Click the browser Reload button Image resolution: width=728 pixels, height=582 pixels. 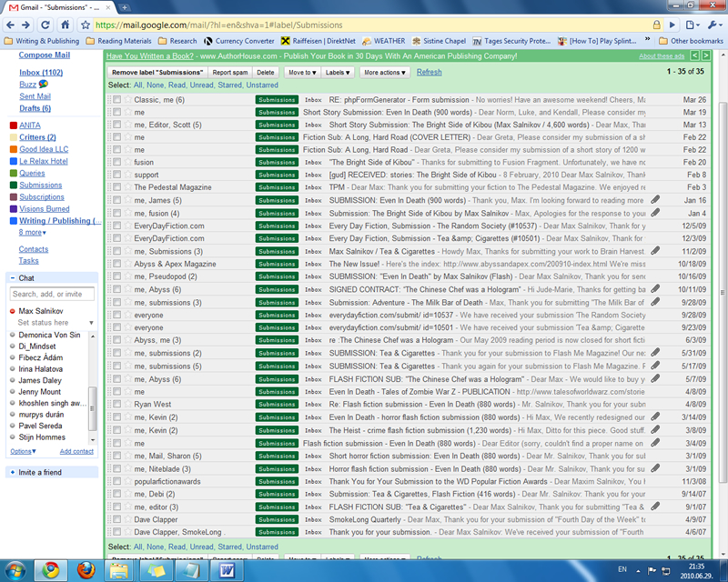(x=62, y=25)
